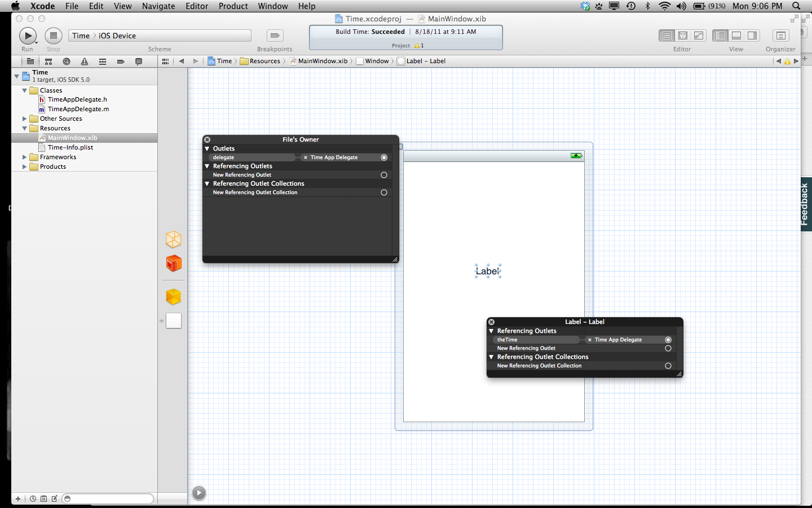
Task: Click the New Referencing Outlet circle in File's Owner
Action: tap(384, 175)
